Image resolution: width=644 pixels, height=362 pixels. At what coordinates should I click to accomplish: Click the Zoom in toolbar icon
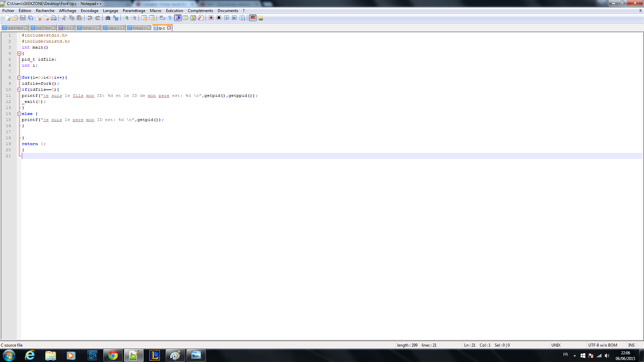tap(126, 18)
